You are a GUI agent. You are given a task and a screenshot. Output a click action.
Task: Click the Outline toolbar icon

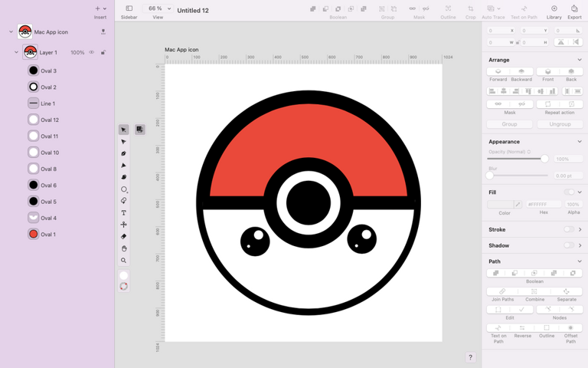click(x=448, y=8)
